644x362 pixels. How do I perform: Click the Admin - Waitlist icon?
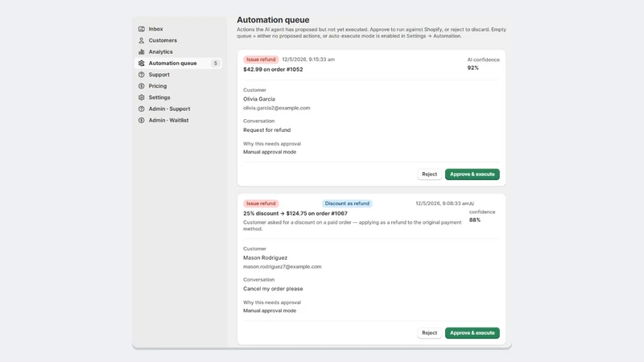[x=142, y=120]
